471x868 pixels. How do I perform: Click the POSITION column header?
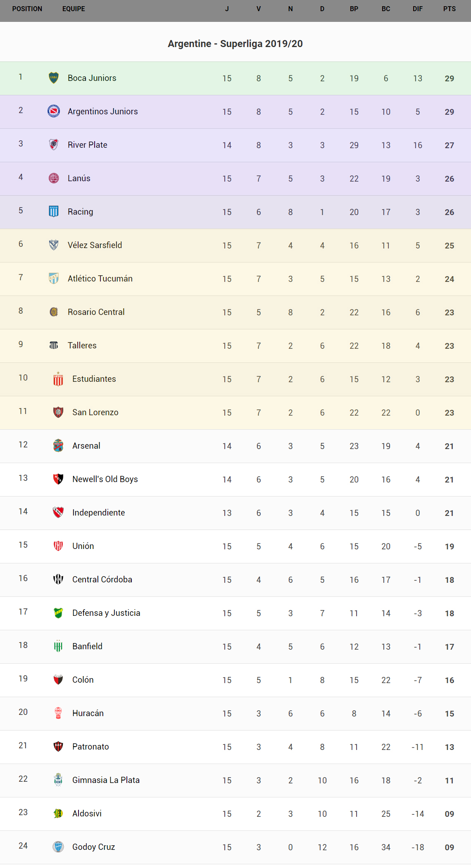(x=27, y=9)
